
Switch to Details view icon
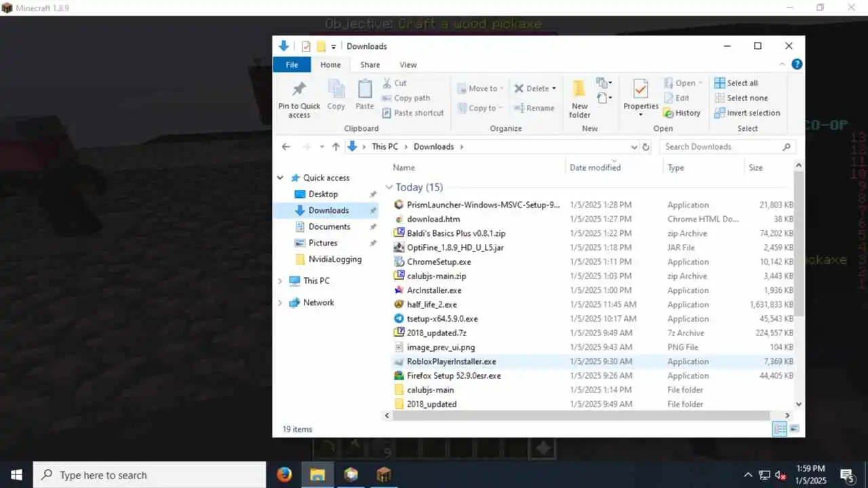pyautogui.click(x=780, y=429)
